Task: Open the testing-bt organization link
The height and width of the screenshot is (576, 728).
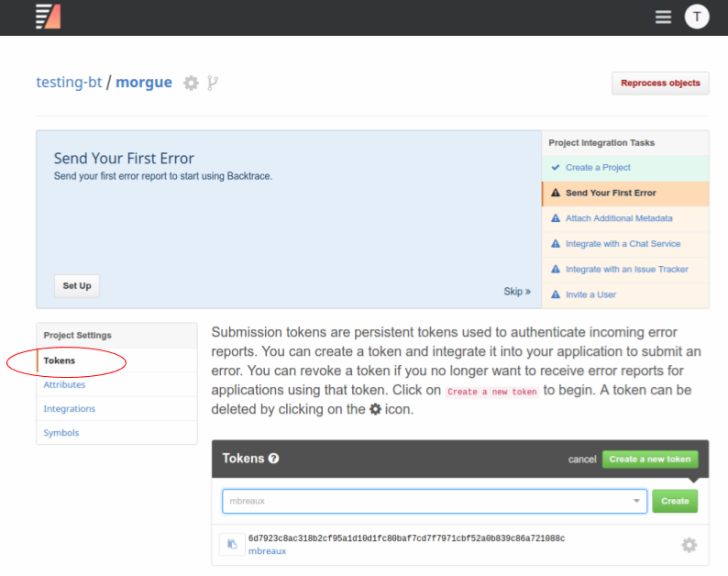Action: point(69,83)
